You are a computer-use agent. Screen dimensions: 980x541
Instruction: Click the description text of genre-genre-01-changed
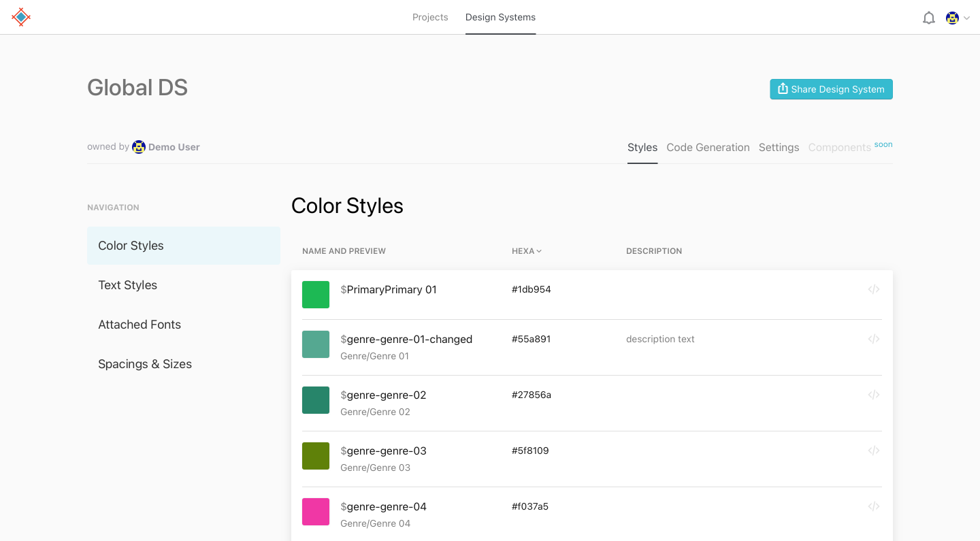tap(660, 339)
